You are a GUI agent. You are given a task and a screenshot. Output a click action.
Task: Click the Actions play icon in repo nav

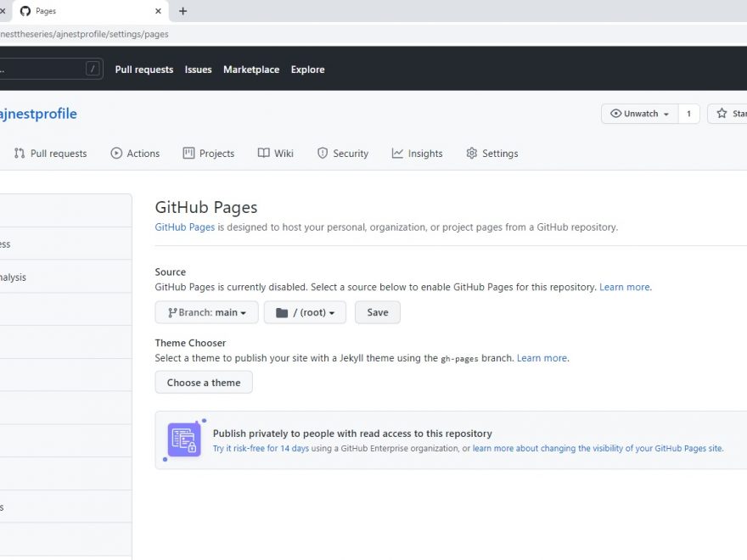coord(116,154)
